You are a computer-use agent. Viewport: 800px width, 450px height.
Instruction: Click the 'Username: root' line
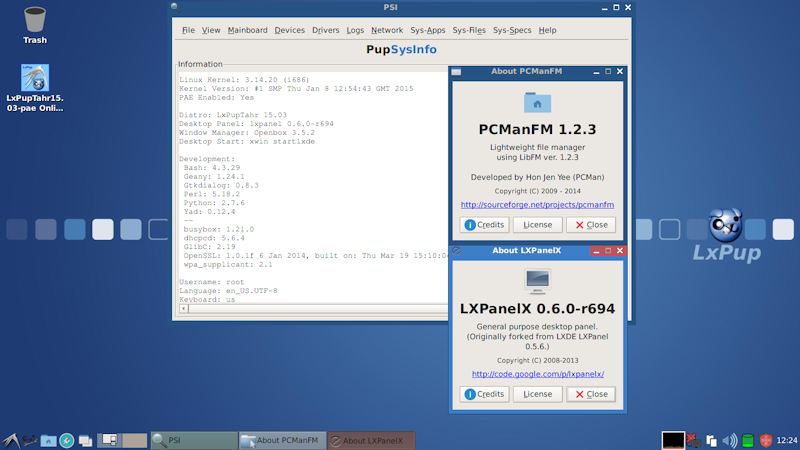(x=211, y=282)
